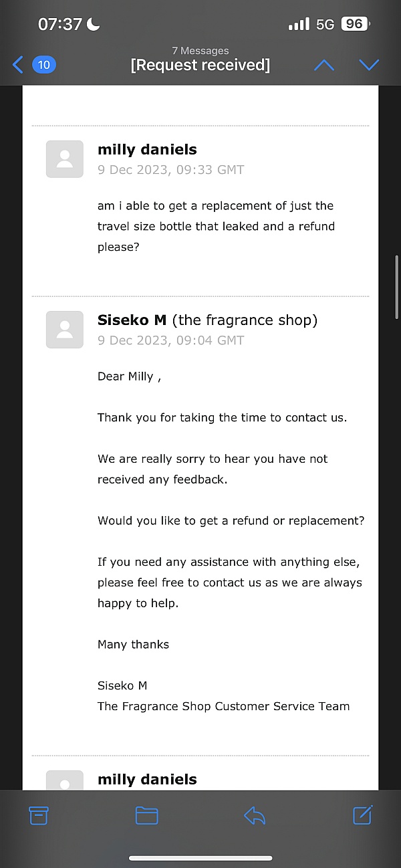Tap the Reply arrow icon
Screen dimensions: 401x868
point(254,815)
